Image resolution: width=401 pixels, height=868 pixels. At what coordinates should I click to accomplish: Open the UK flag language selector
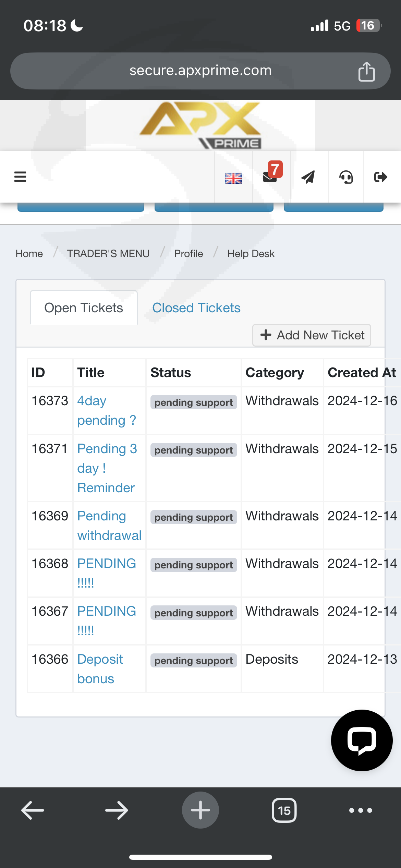pos(233,178)
